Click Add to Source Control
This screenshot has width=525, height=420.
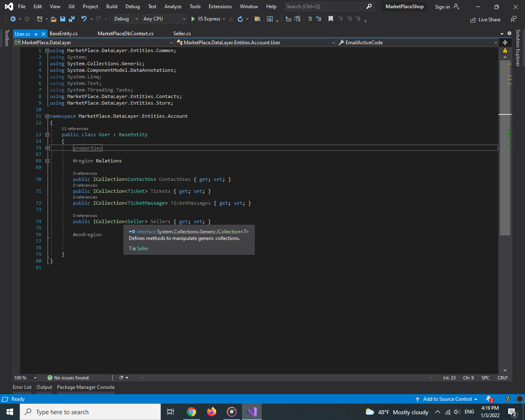click(447, 399)
